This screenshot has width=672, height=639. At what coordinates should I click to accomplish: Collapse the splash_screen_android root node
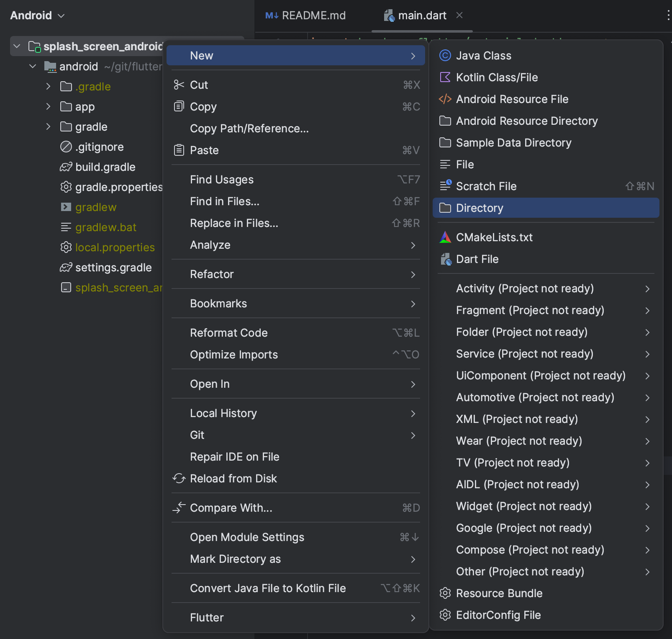pos(17,46)
